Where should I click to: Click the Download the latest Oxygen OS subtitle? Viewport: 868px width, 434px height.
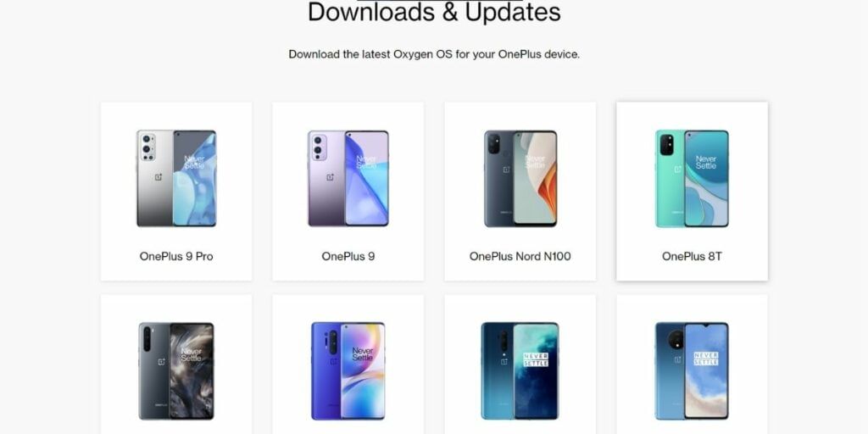pyautogui.click(x=434, y=54)
